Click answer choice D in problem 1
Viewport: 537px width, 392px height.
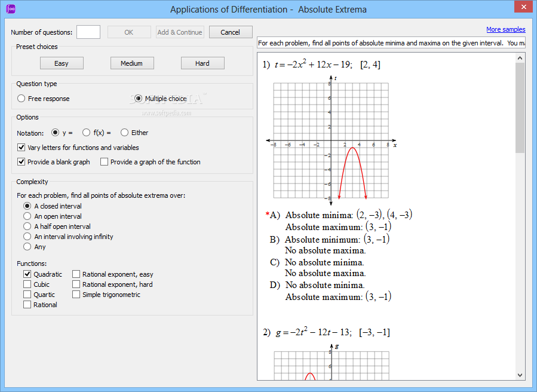[x=330, y=291]
